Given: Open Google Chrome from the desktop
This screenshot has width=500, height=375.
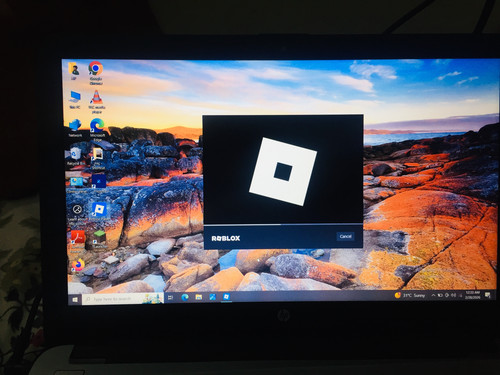Looking at the screenshot, I should [96, 72].
